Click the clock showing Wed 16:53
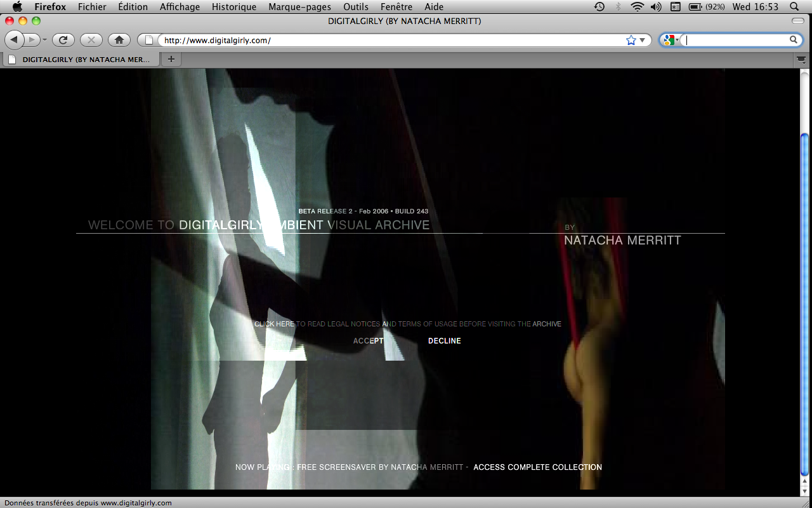 (x=755, y=7)
